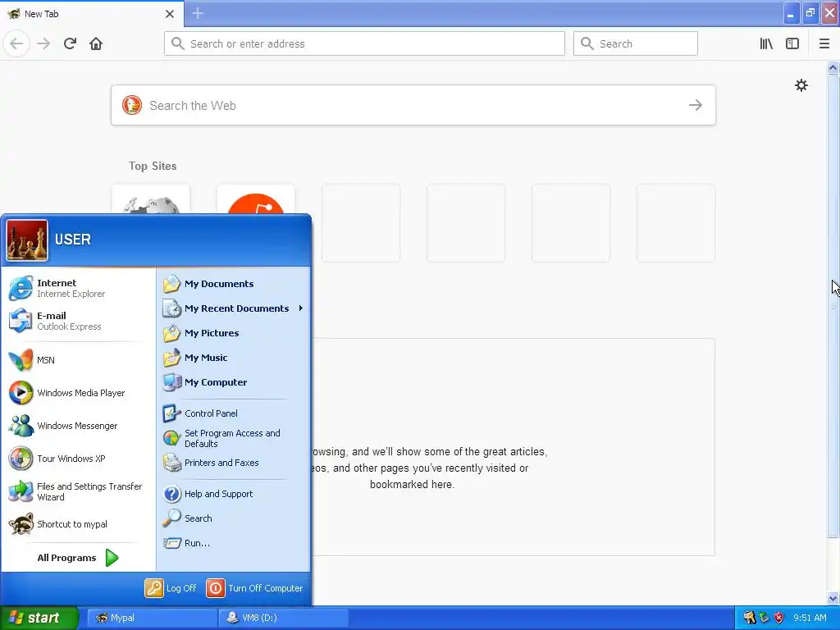Open My Music folder

233,358
